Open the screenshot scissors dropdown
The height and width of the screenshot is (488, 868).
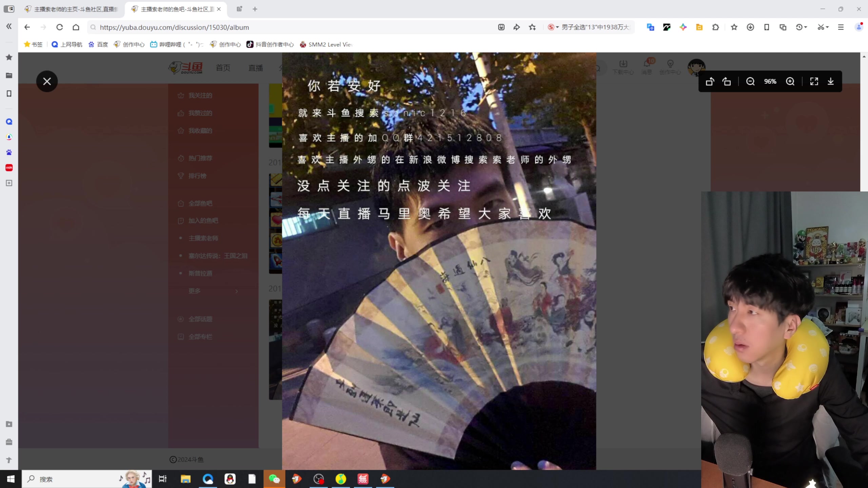823,27
